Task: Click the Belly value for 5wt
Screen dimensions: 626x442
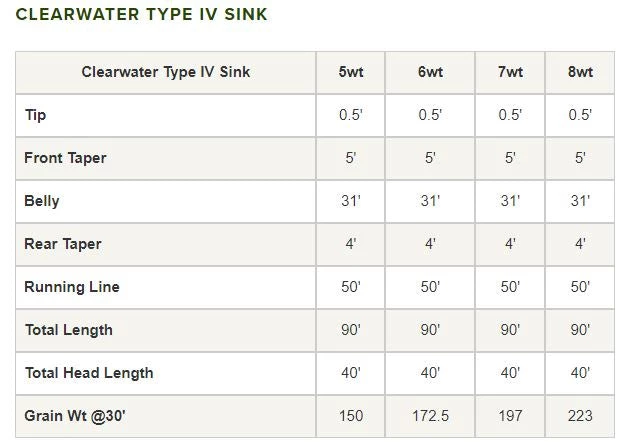Action: coord(351,201)
